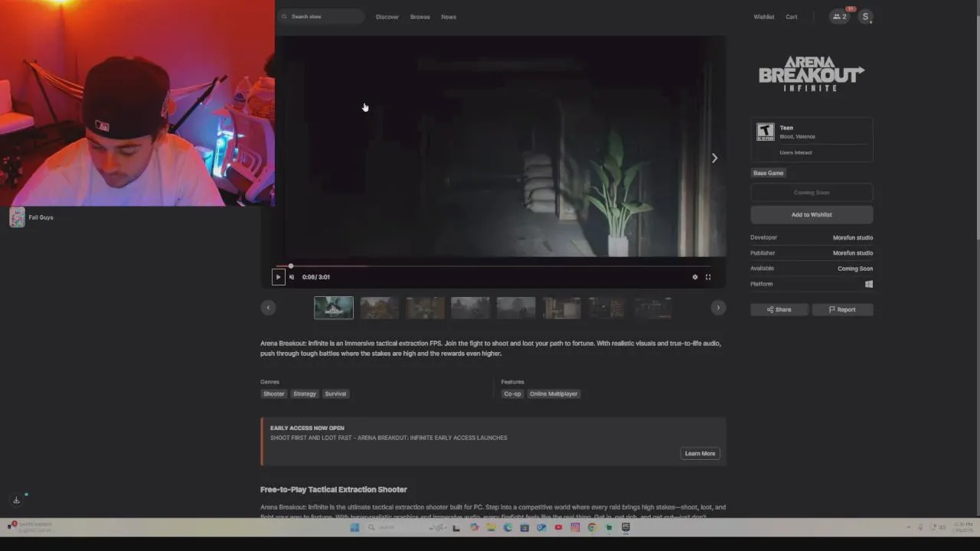
Task: Select the fourth media thumbnail
Action: [470, 308]
